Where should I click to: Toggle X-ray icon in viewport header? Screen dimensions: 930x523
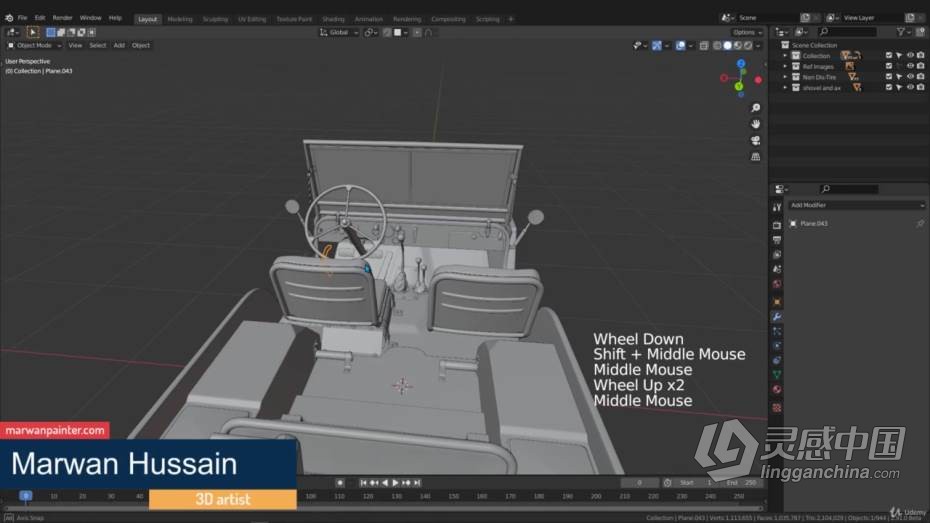(x=703, y=46)
